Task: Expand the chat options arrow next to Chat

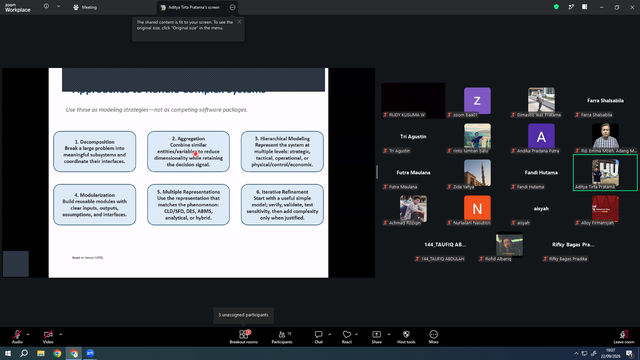Action: pos(329,334)
